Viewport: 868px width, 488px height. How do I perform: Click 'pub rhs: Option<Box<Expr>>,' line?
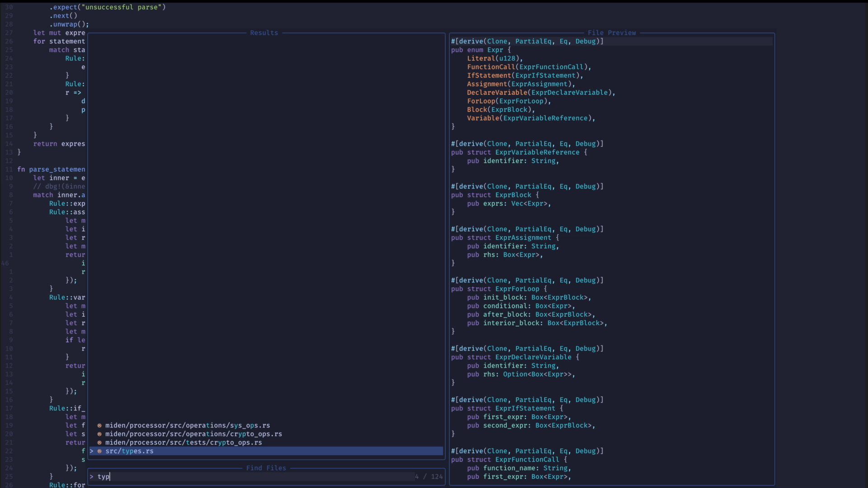[x=521, y=375]
